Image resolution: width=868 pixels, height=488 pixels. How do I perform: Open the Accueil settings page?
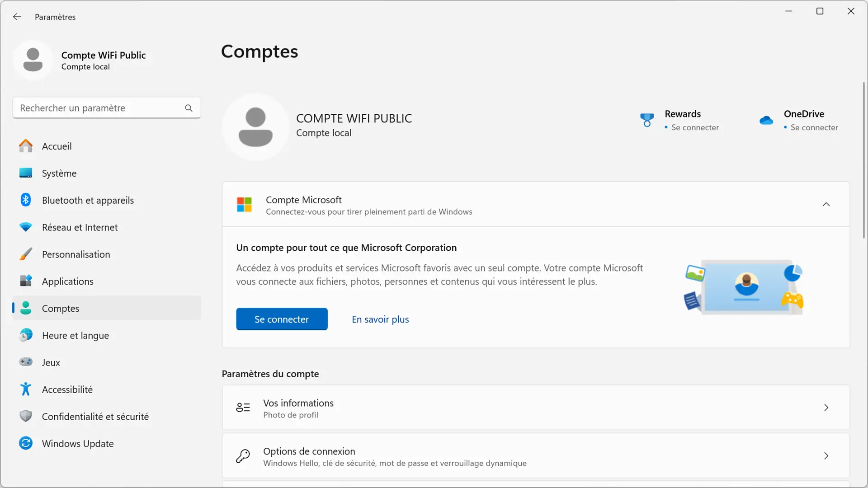107,146
